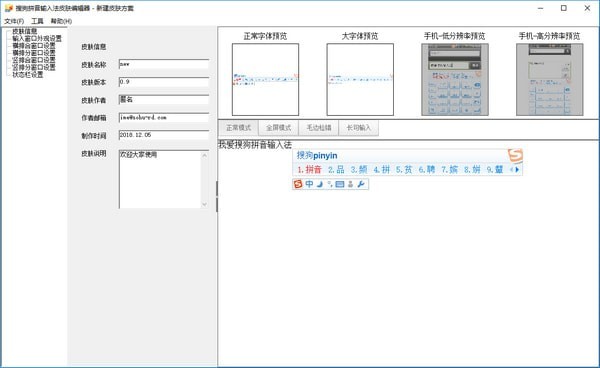Toggle the 中 Chinese/English mode icon
The image size is (600, 368).
pyautogui.click(x=309, y=184)
